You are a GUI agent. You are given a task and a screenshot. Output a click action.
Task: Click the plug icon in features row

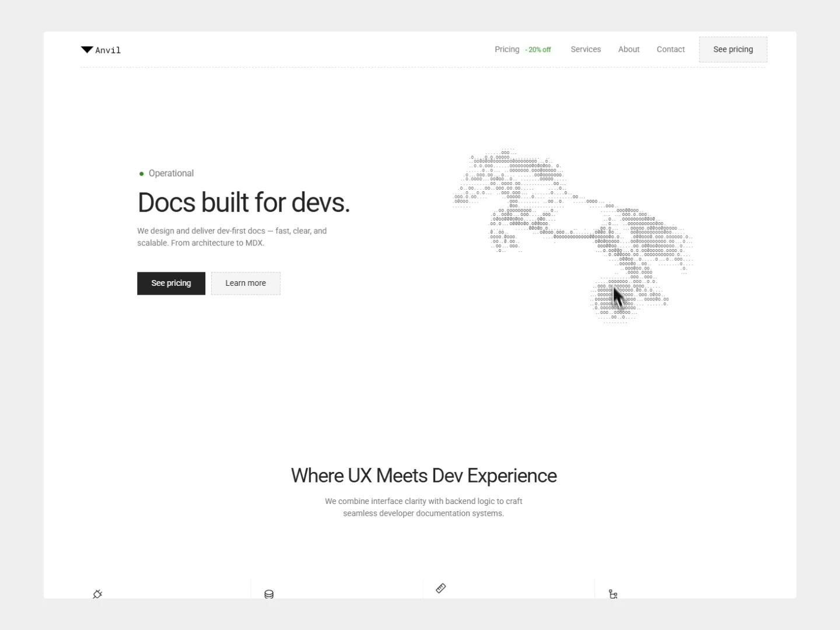point(97,594)
